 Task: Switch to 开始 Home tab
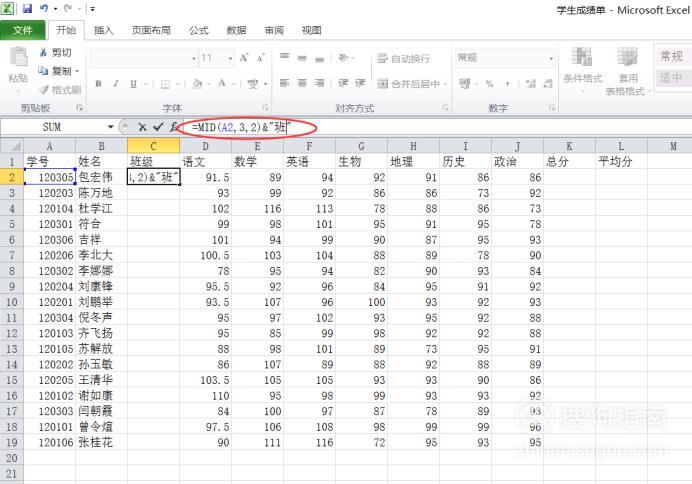[x=66, y=30]
